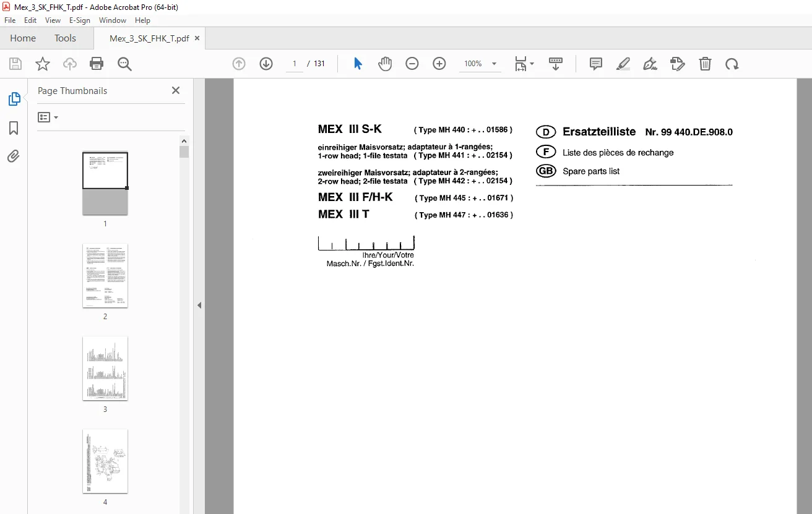Screen dimensions: 812x514
Task: Go to next page arrow
Action: pyautogui.click(x=266, y=64)
